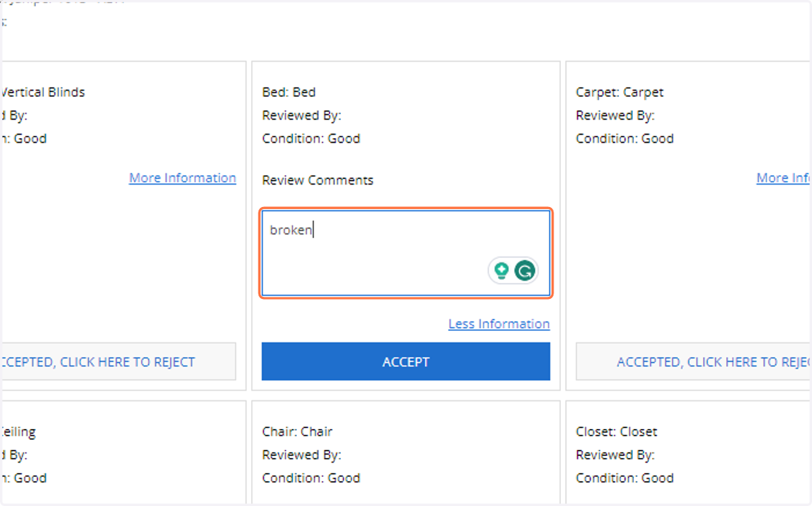The image size is (812, 506).
Task: Click 'Condition: Good' on Bed card
Action: tap(311, 139)
